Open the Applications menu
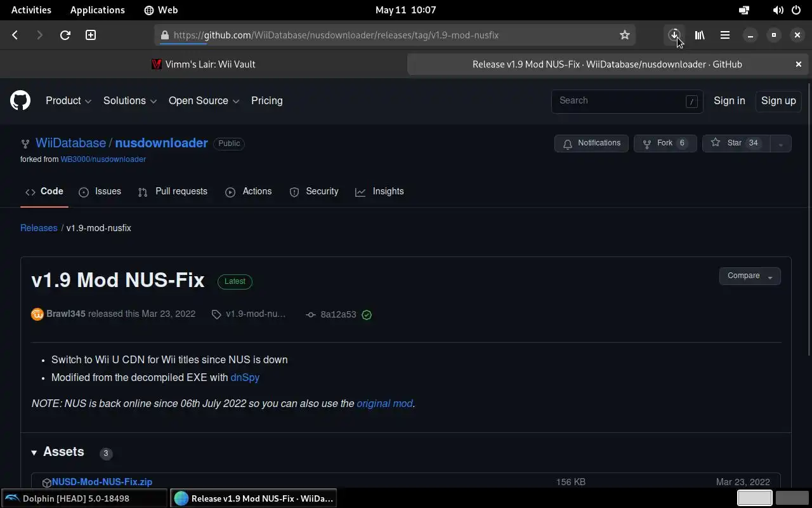The width and height of the screenshot is (812, 508). point(98,10)
